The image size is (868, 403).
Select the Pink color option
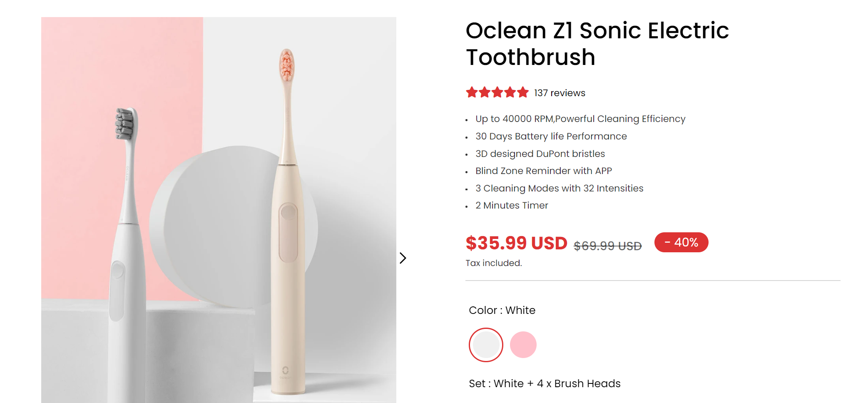[523, 345]
